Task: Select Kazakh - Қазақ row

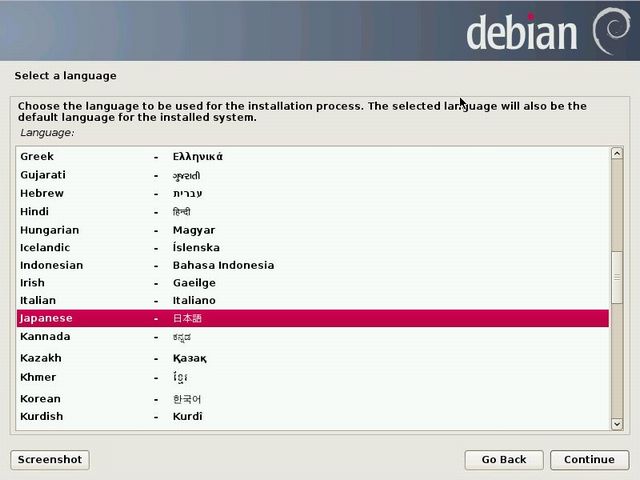Action: pos(313,358)
